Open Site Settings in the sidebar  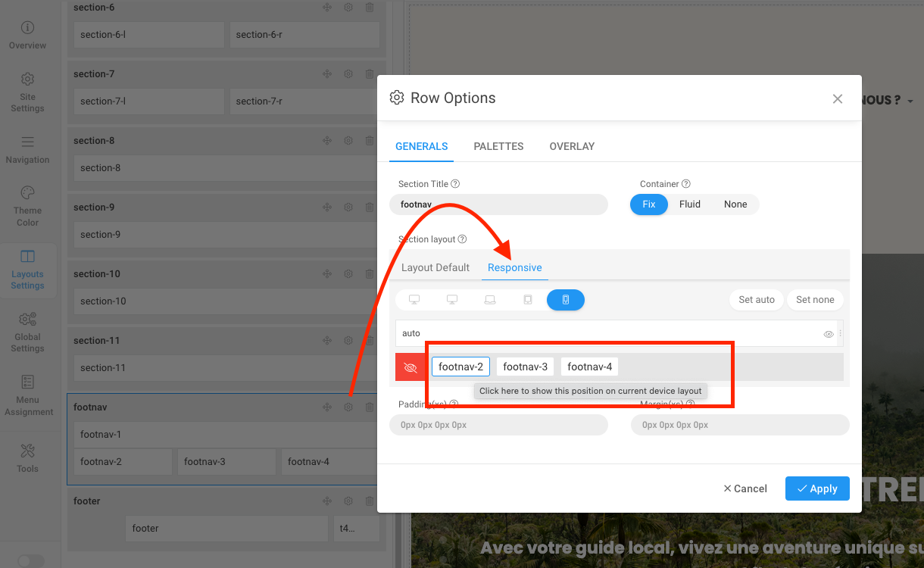tap(27, 92)
